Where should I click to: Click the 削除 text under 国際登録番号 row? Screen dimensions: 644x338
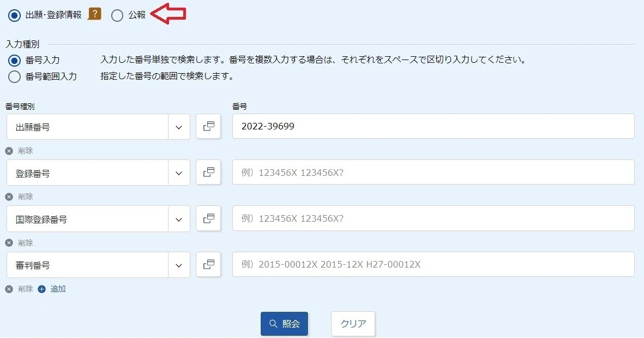point(26,243)
